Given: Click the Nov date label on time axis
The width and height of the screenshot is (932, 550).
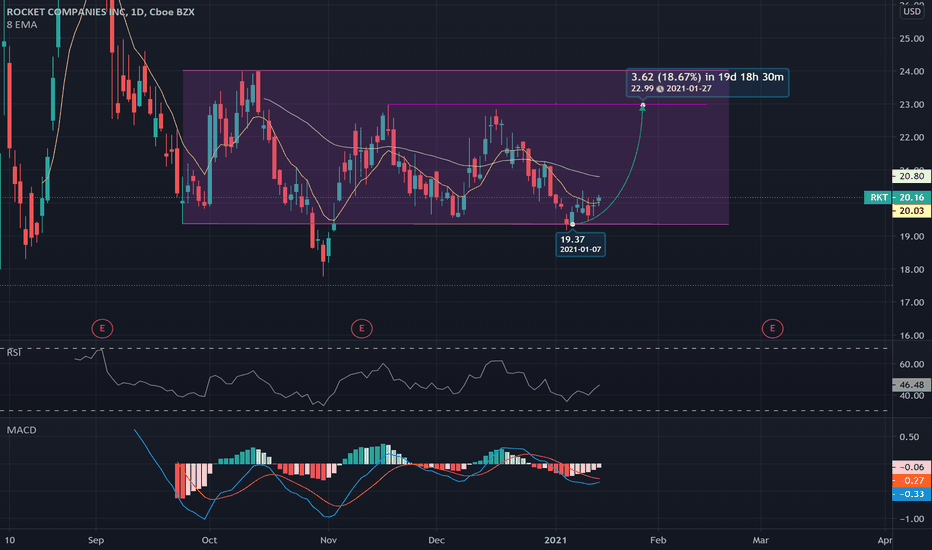Looking at the screenshot, I should [x=328, y=540].
